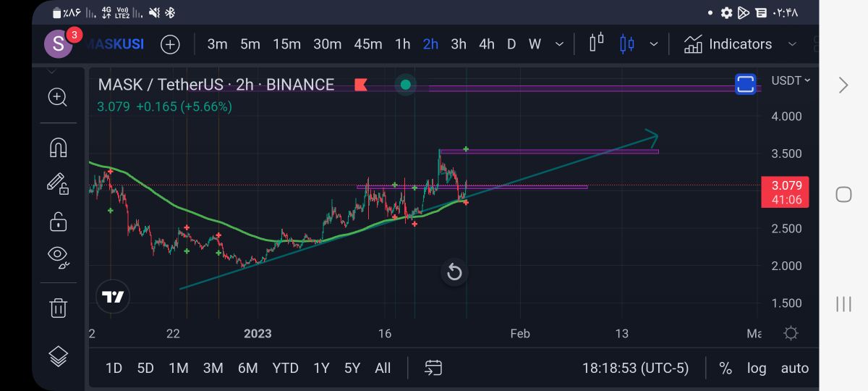Screen dimensions: 868x391
Task: Open the zoom in tool
Action: (x=57, y=97)
